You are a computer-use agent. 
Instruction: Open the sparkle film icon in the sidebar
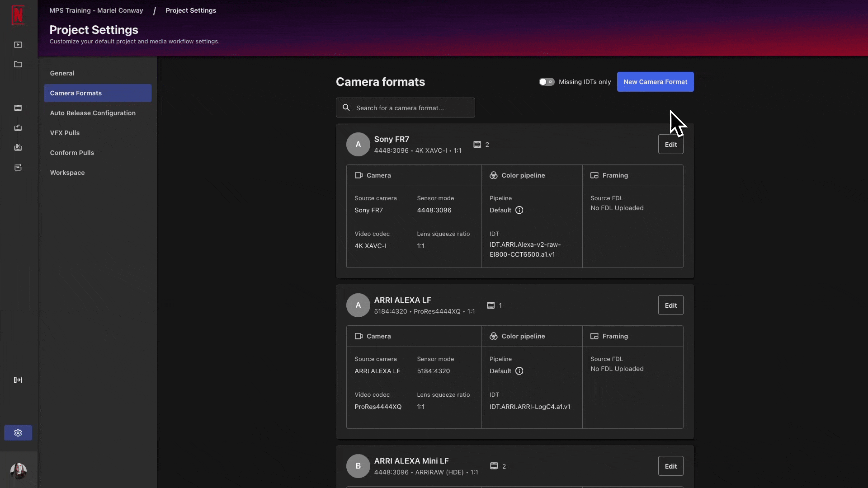(x=18, y=128)
